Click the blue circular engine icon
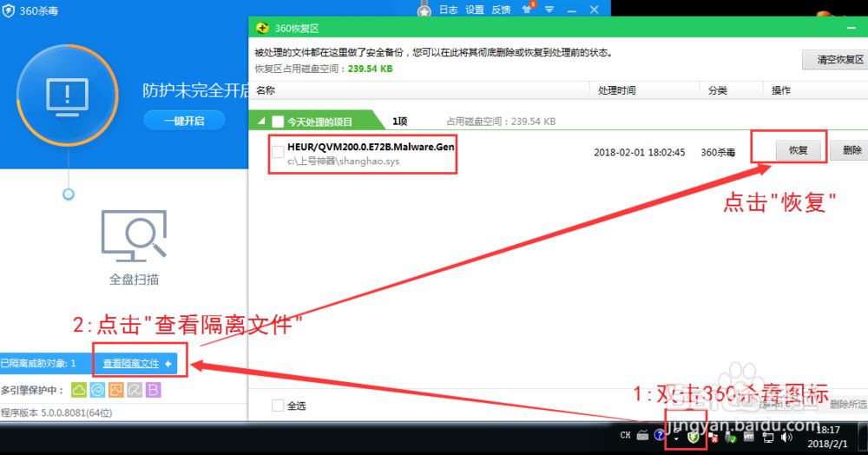The image size is (868, 455). point(97,391)
